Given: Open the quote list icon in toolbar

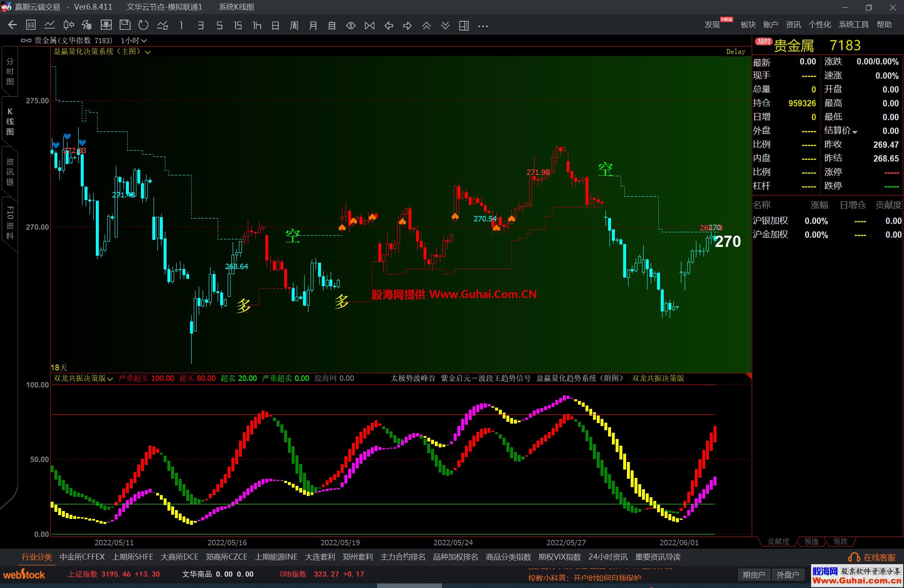Looking at the screenshot, I should tap(31, 25).
